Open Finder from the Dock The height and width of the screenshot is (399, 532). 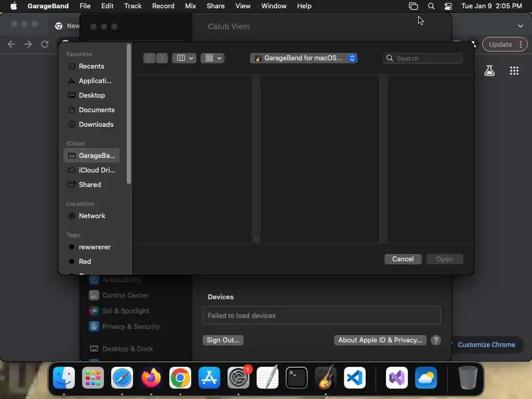64,378
